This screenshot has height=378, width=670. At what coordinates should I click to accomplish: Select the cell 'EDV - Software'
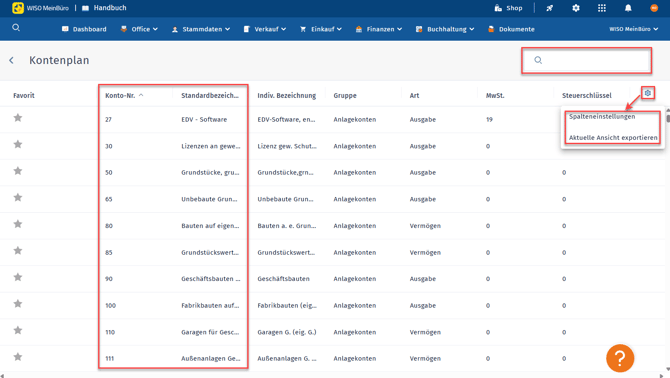[x=204, y=120]
